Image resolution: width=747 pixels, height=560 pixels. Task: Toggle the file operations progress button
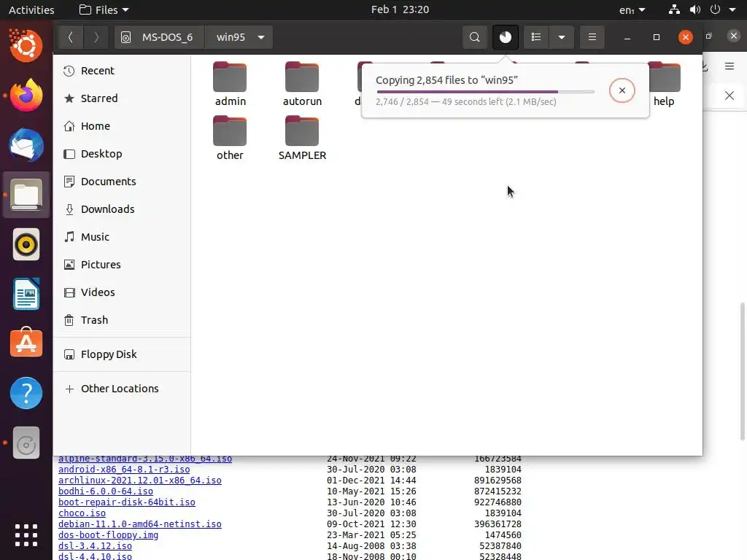[x=505, y=37]
